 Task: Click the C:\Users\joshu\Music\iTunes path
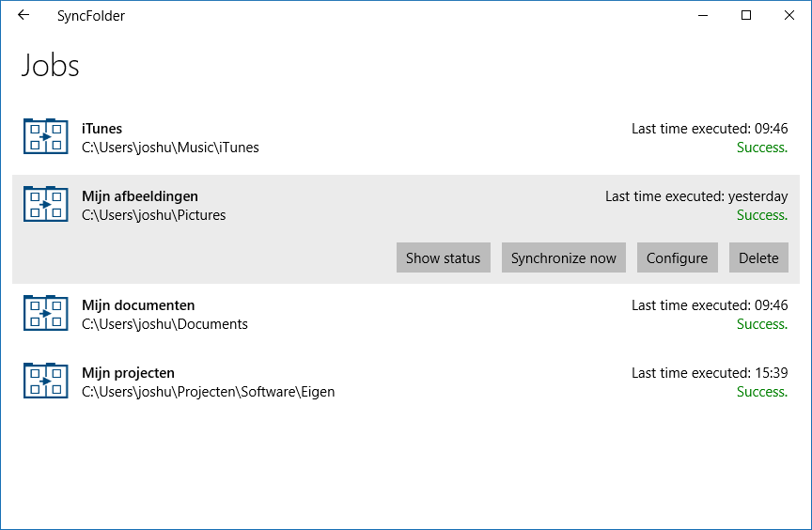click(x=170, y=148)
